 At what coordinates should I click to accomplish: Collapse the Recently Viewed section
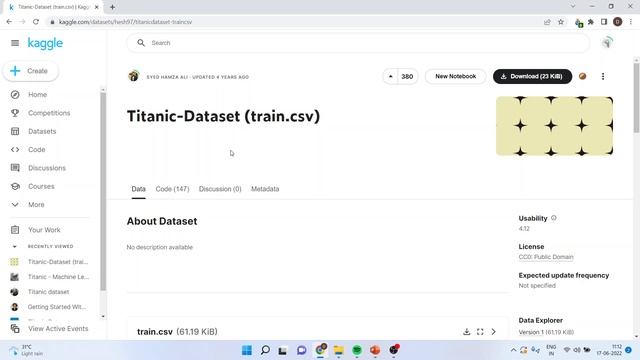15,247
